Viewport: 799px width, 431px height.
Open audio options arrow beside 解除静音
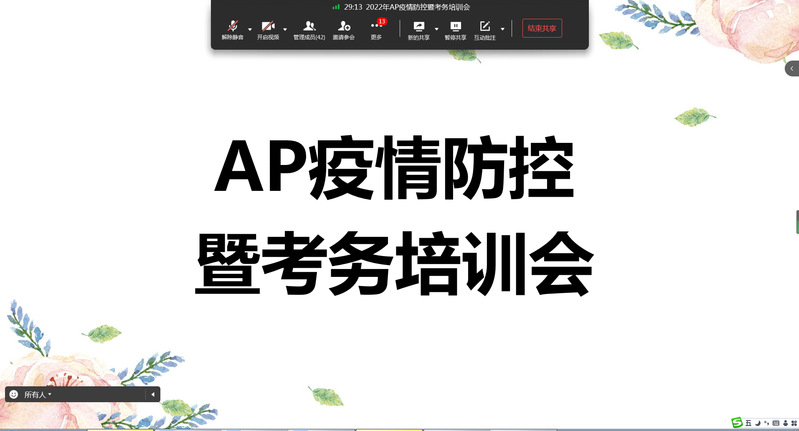pyautogui.click(x=250, y=29)
